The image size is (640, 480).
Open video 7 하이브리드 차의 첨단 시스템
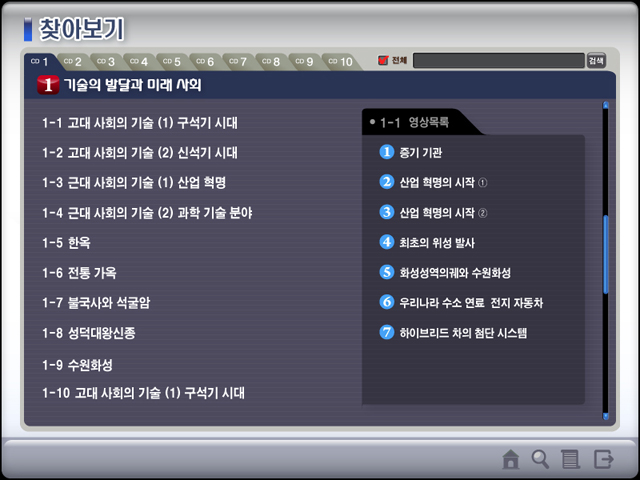[x=461, y=332]
